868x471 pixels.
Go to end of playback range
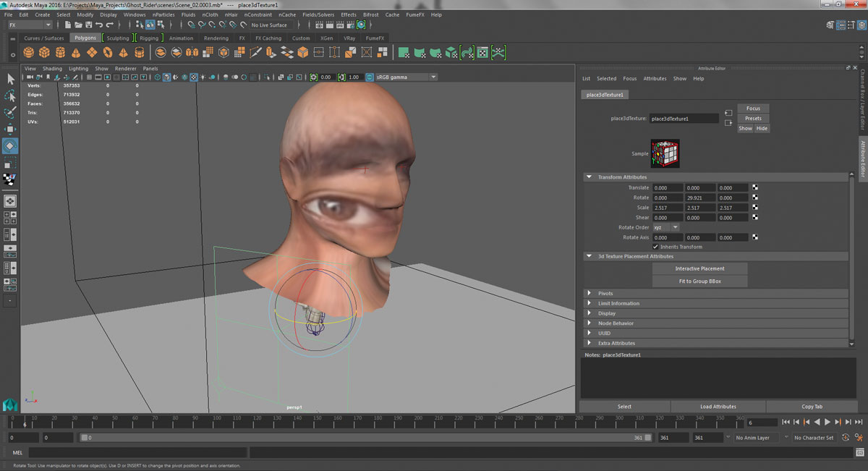858,422
